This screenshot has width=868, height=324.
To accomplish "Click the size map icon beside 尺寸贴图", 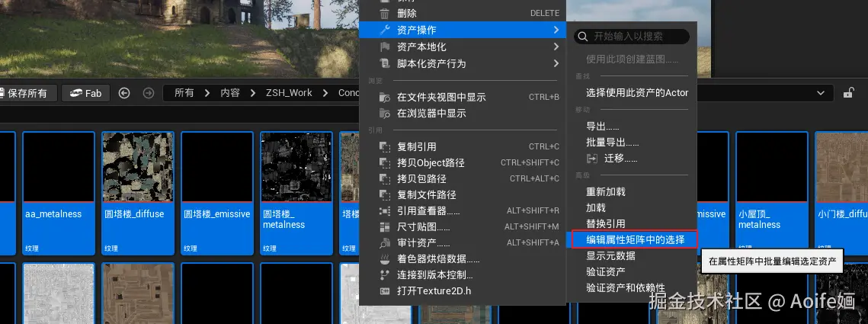I will [384, 227].
